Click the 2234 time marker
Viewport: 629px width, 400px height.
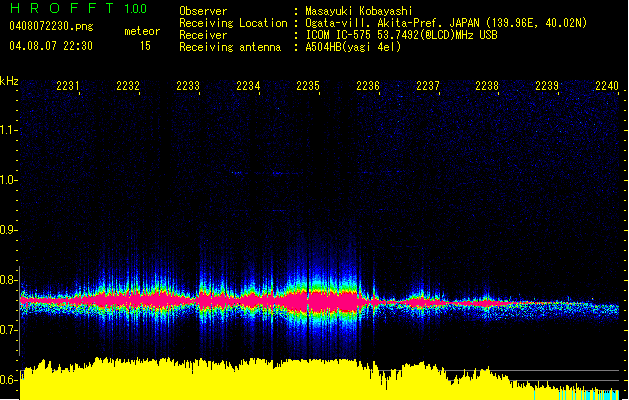point(248,86)
